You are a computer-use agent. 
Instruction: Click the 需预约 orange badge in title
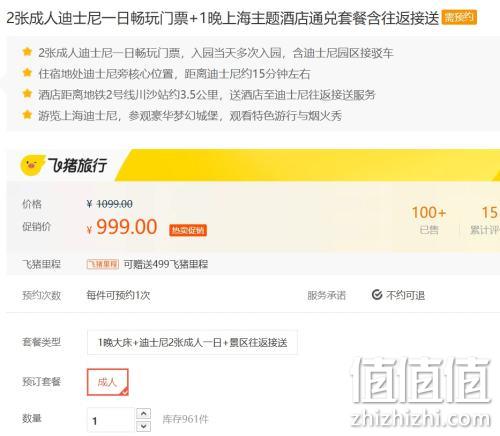(x=459, y=17)
